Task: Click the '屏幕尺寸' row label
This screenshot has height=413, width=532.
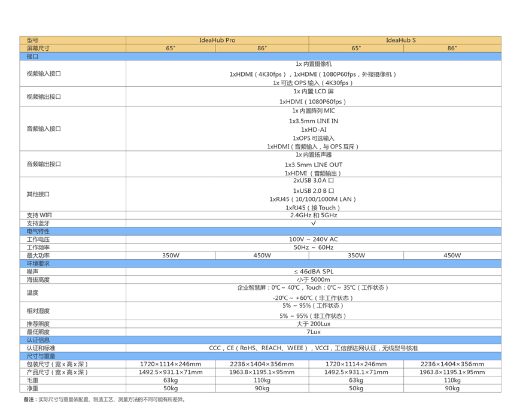Action: pyautogui.click(x=38, y=48)
